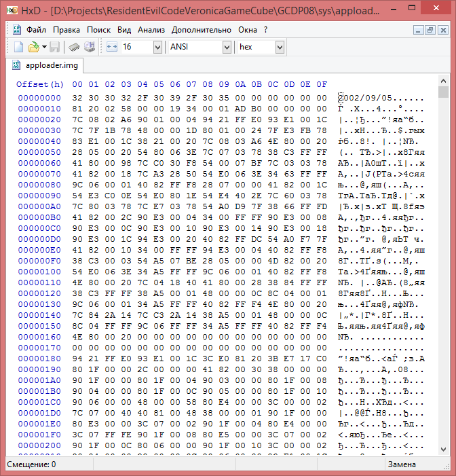Click the Offset(h) column header

point(40,84)
